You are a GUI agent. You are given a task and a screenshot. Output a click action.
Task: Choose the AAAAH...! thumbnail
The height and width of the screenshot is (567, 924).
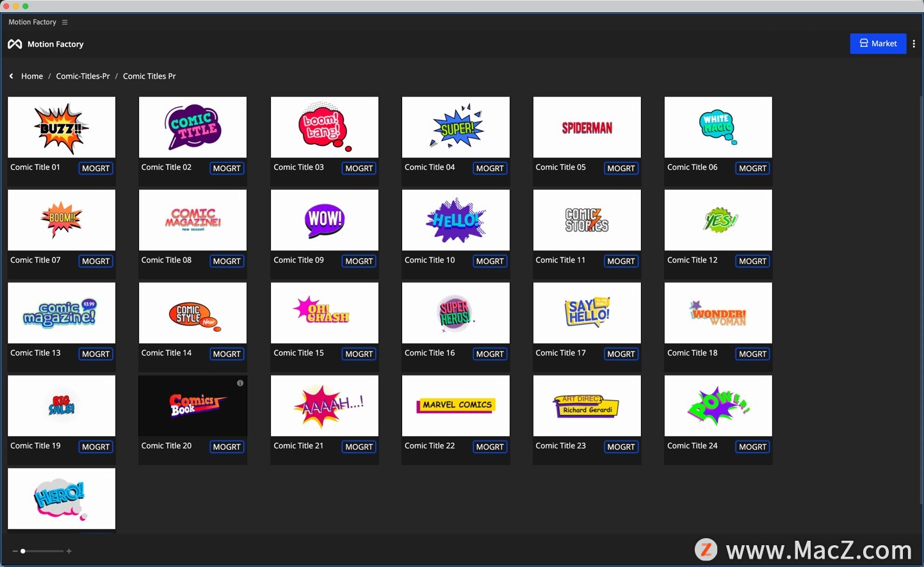coord(325,406)
